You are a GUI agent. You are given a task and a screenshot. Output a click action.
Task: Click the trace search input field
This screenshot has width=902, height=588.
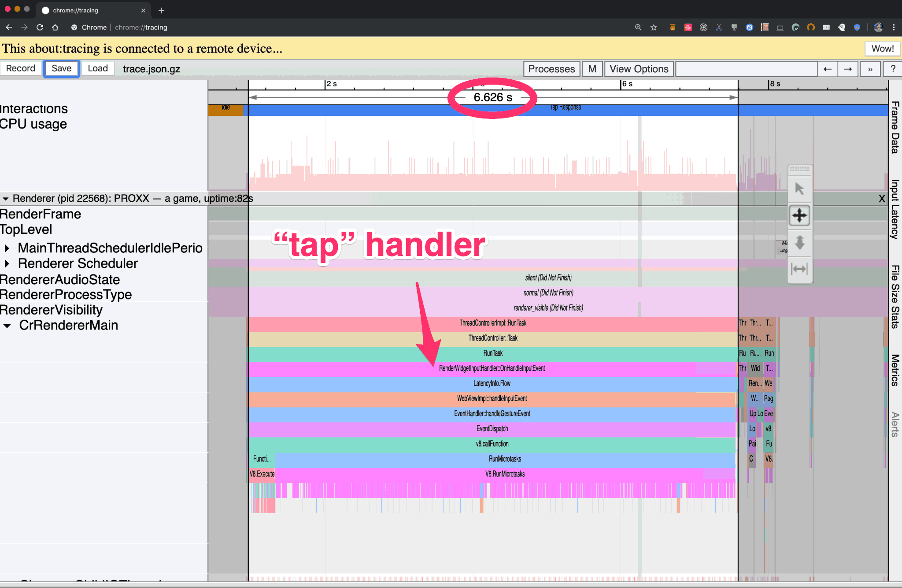(x=746, y=69)
